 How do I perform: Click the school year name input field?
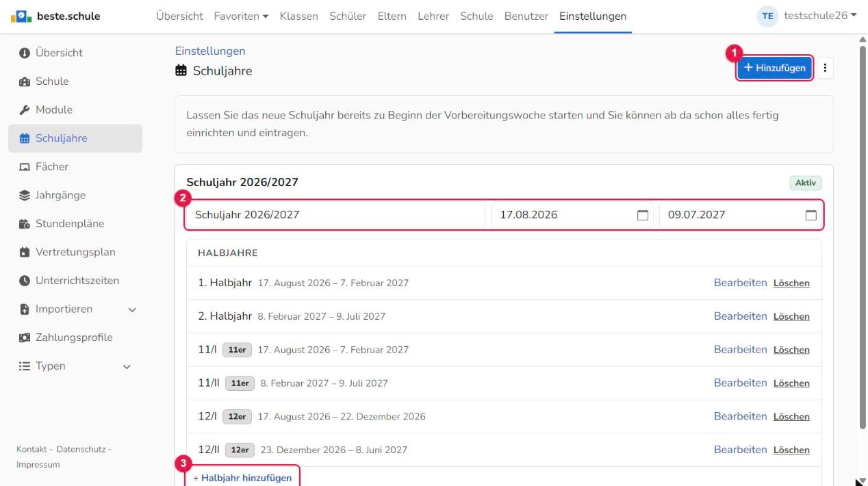(x=336, y=215)
